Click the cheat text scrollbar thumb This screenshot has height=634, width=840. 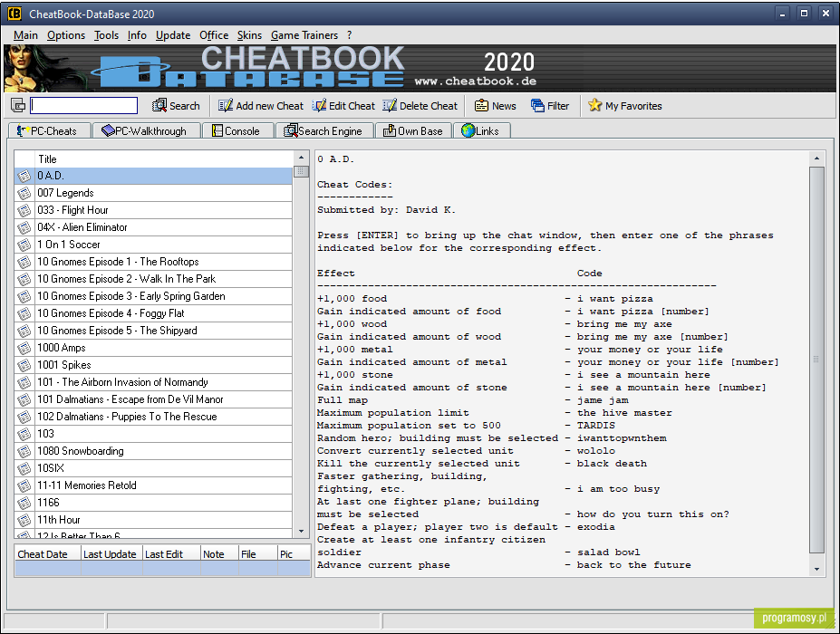[x=816, y=360]
